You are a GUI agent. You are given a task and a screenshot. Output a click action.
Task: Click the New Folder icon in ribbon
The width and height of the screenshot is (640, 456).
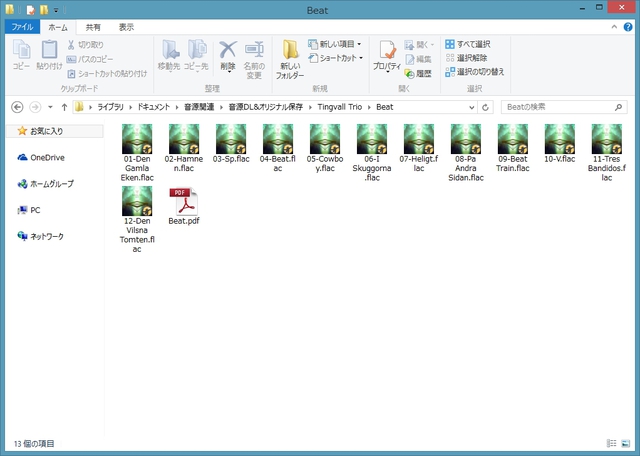click(x=289, y=58)
